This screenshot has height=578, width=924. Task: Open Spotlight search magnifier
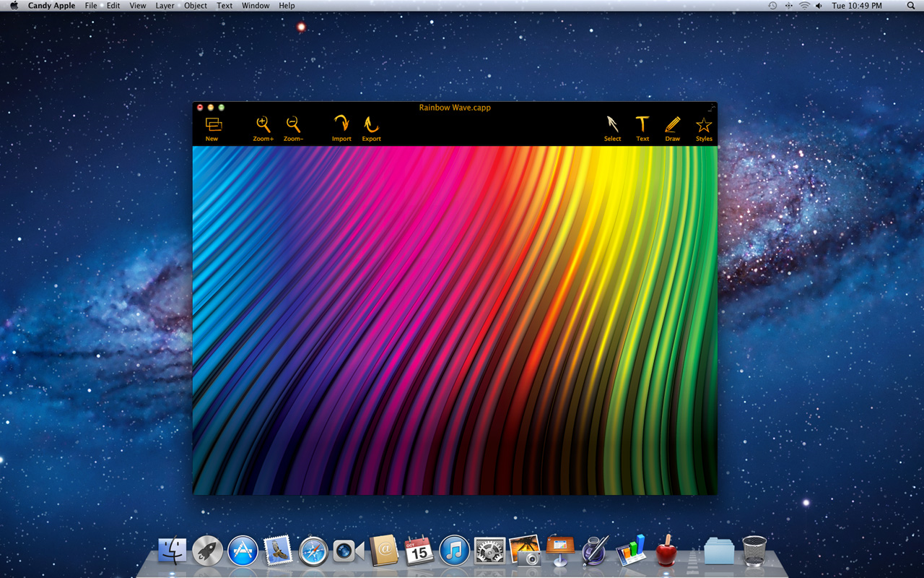tap(910, 6)
